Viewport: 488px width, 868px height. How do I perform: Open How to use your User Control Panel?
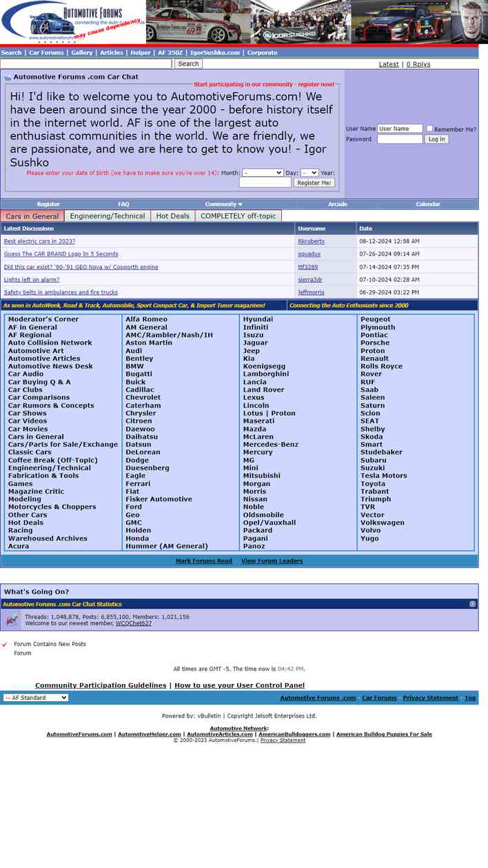click(x=239, y=685)
